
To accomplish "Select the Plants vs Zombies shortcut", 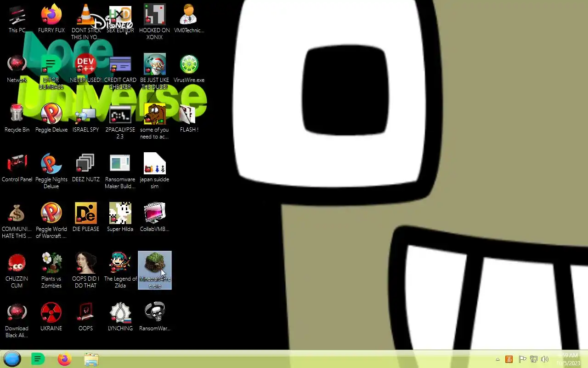I will point(51,270).
